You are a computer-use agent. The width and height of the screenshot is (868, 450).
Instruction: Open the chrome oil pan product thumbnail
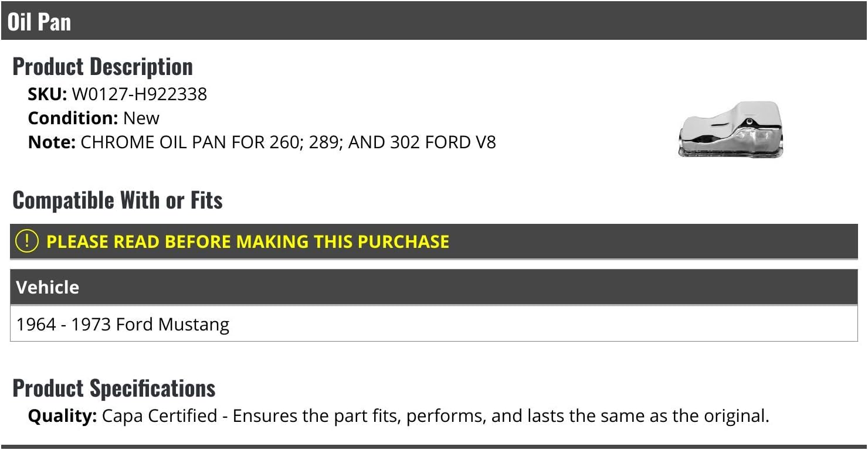point(731,129)
